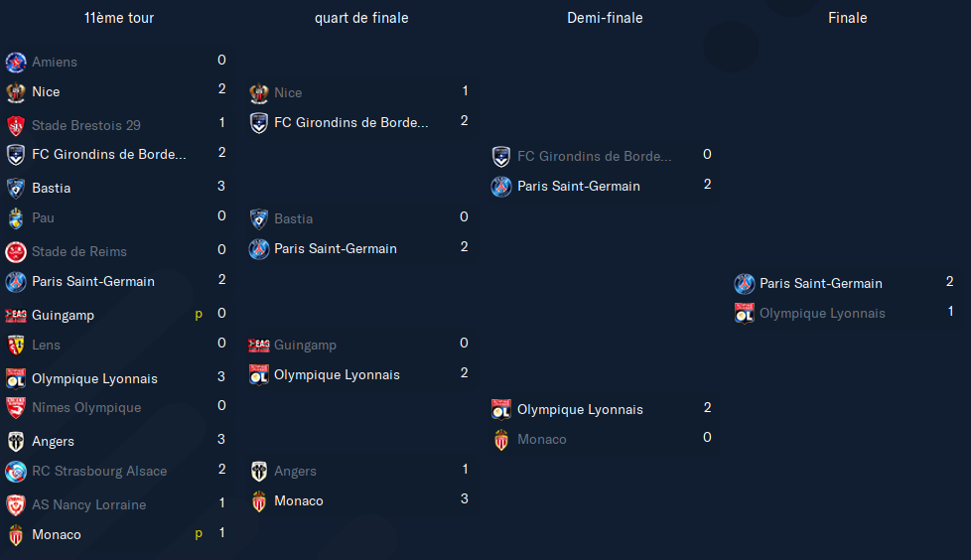Click the Pau club crest icon

(x=16, y=218)
